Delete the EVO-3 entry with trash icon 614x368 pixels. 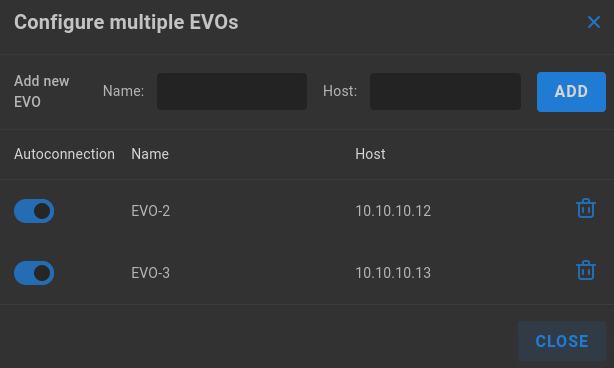pos(586,270)
